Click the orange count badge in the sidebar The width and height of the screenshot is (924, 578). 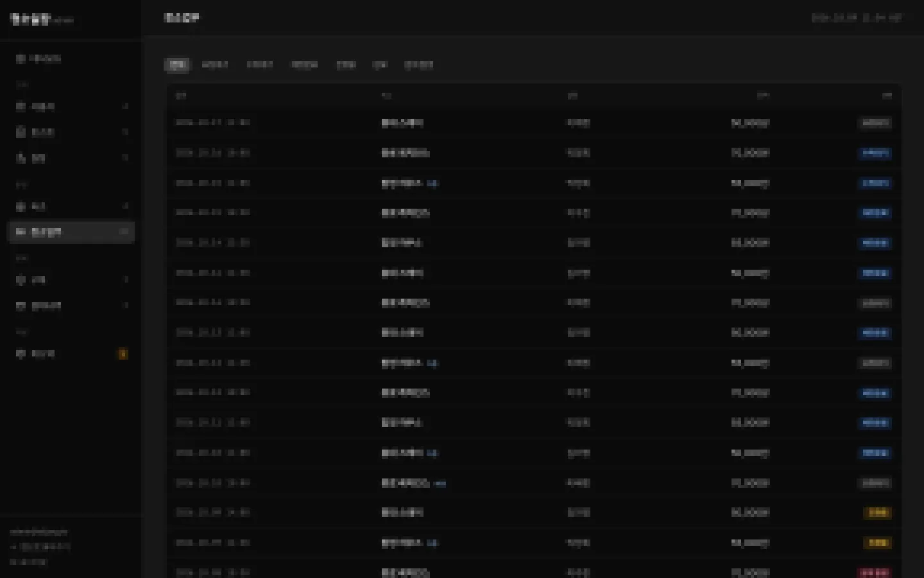(x=123, y=354)
